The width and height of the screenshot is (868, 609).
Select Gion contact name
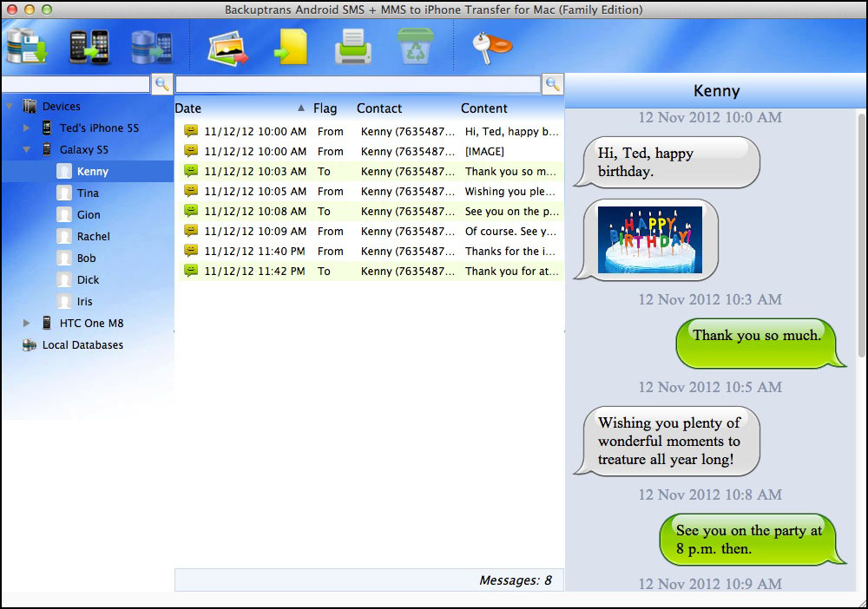(89, 214)
